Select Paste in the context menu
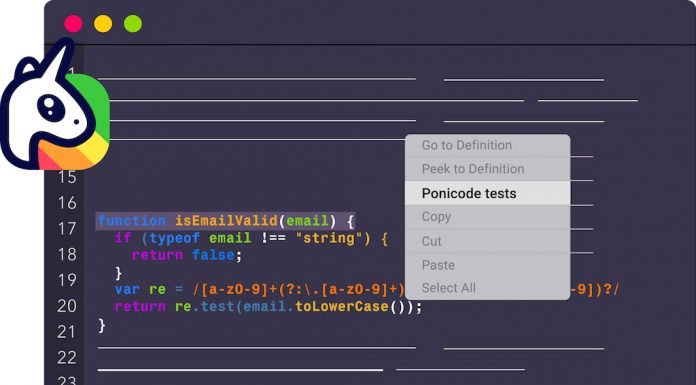Image resolution: width=696 pixels, height=385 pixels. [x=487, y=265]
